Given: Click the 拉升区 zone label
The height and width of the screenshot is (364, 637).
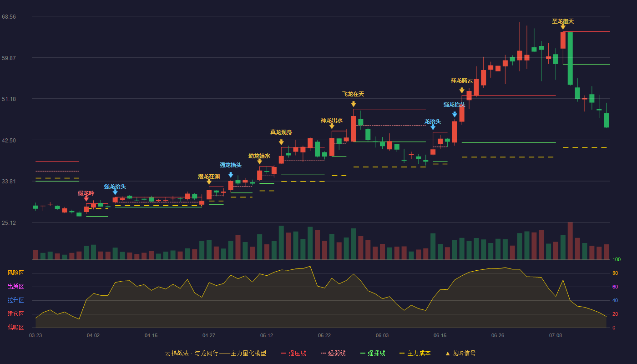Looking at the screenshot, I should click(x=15, y=300).
